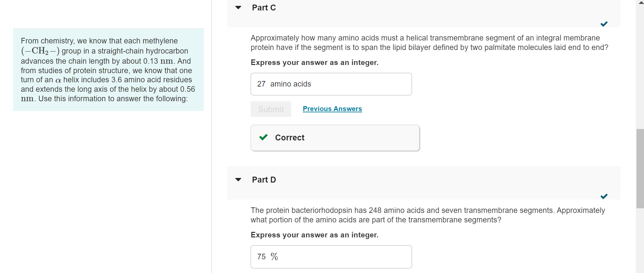The image size is (644, 273).
Task: Open the Previous Answers link
Action: (332, 109)
